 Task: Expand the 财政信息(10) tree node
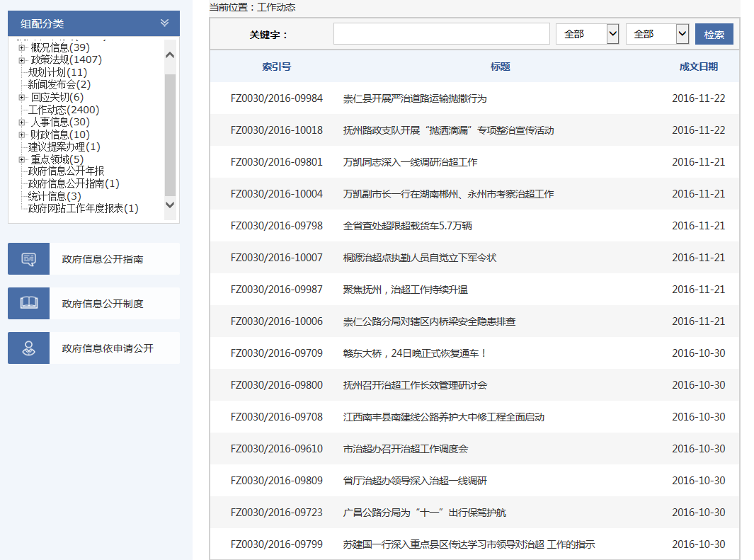(22, 135)
